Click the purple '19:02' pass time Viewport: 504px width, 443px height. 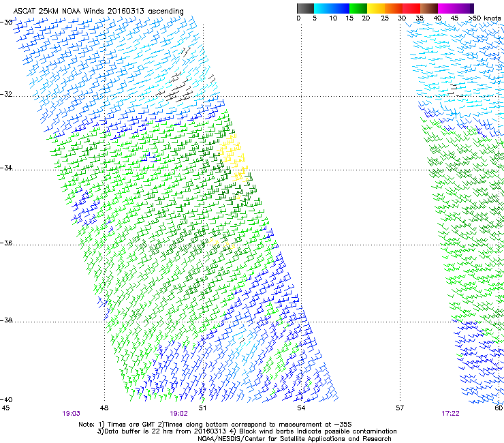tap(178, 414)
